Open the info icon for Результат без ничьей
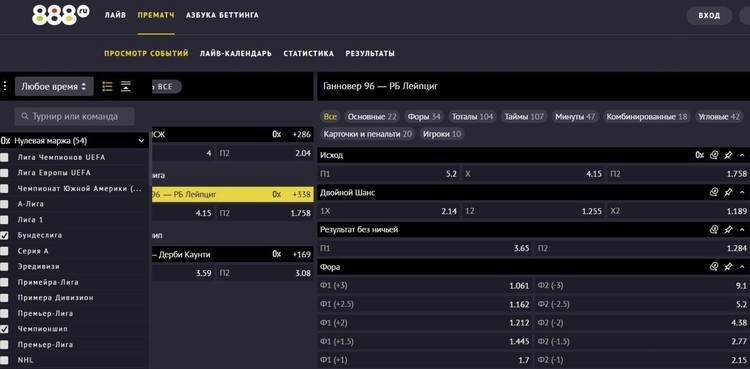The height and width of the screenshot is (369, 750). click(714, 230)
